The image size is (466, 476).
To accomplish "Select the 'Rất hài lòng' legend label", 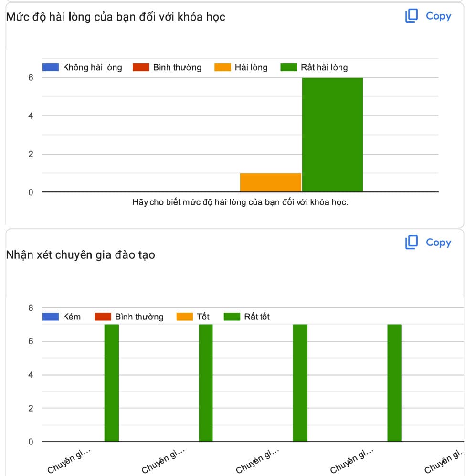I will pyautogui.click(x=324, y=67).
